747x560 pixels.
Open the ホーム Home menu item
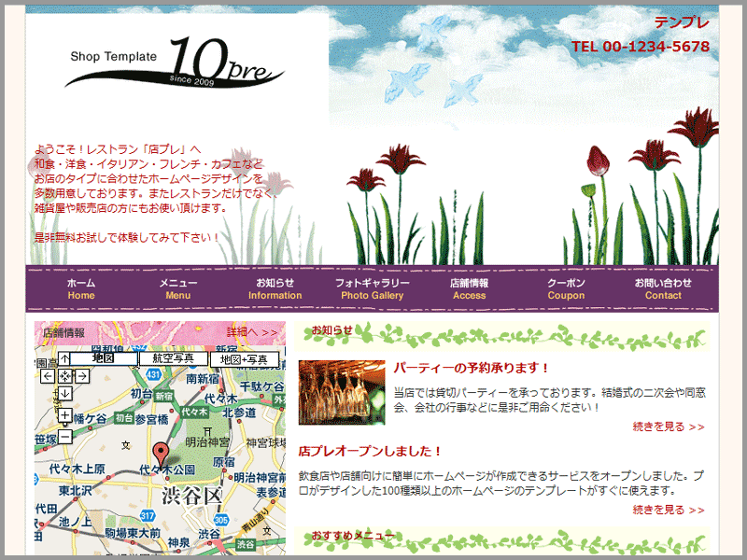[x=81, y=288]
